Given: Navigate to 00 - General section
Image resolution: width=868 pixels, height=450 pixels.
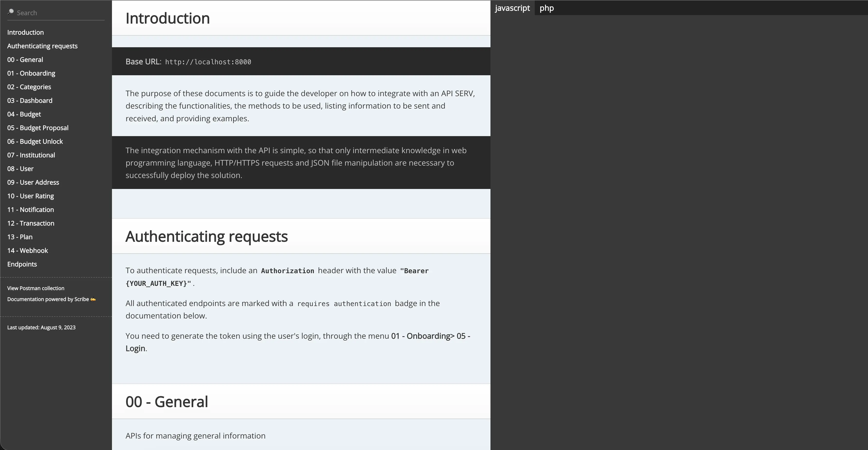Looking at the screenshot, I should 25,60.
